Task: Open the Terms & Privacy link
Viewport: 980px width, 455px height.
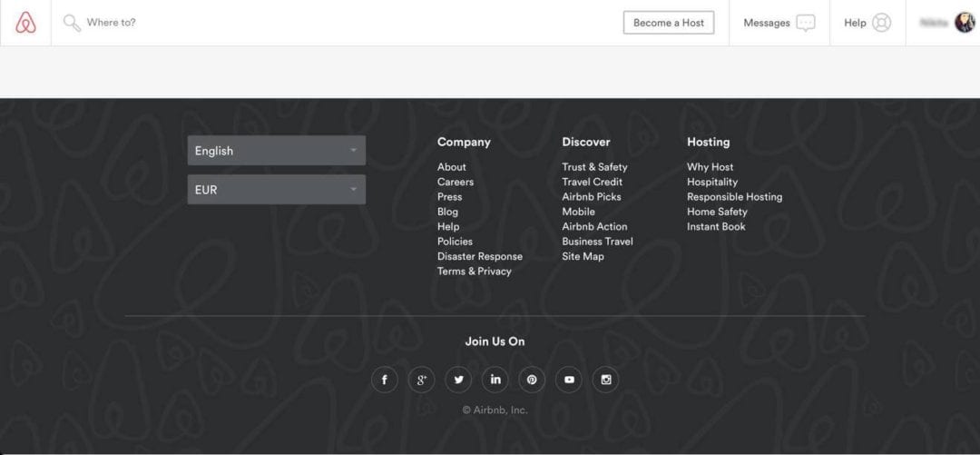Action: tap(475, 272)
